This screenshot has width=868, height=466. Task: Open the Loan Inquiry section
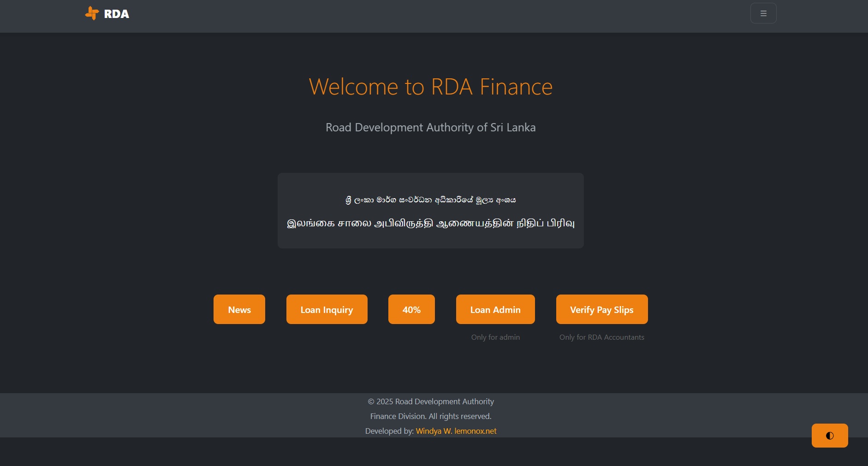point(327,309)
